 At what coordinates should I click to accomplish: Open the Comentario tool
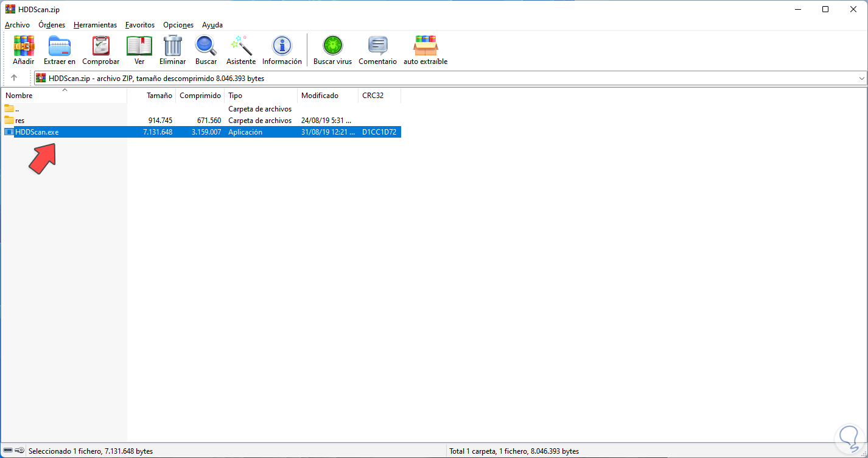pos(377,50)
